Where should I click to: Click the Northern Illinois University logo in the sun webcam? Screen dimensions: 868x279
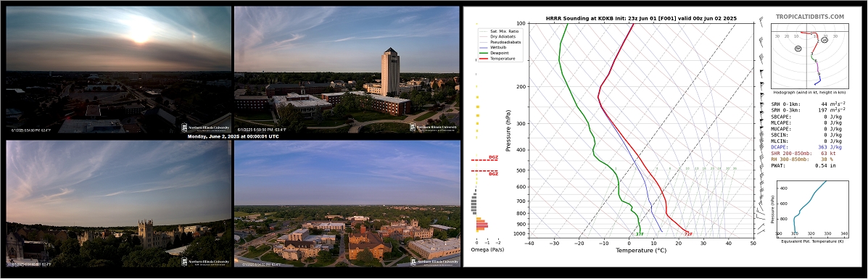pyautogui.click(x=206, y=128)
